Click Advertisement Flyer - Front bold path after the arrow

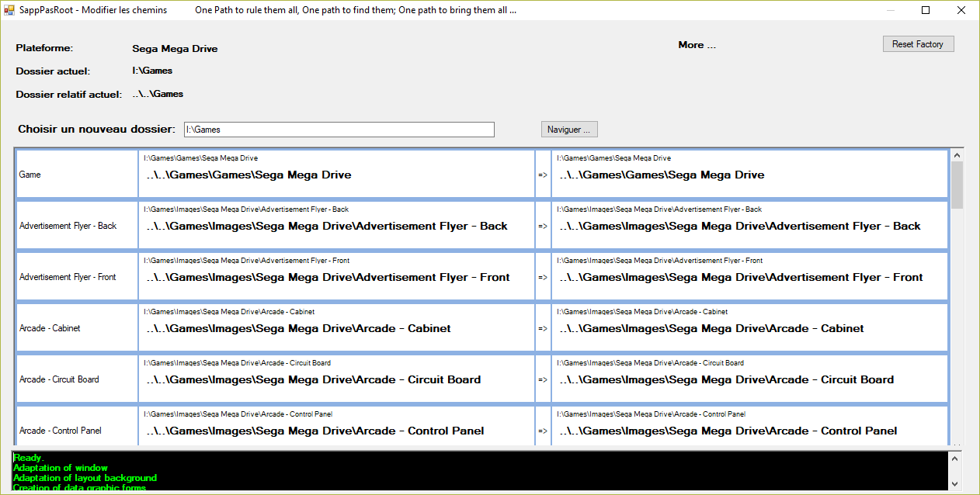[x=741, y=278]
